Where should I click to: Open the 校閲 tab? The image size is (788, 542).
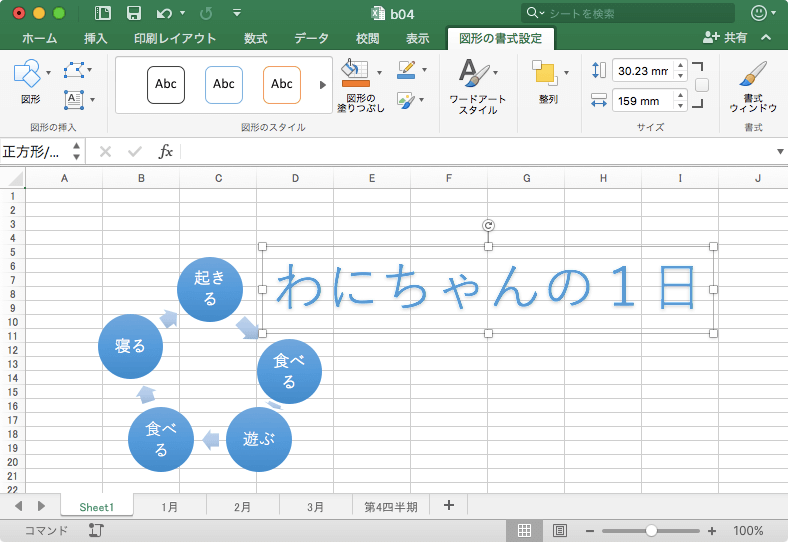point(367,38)
